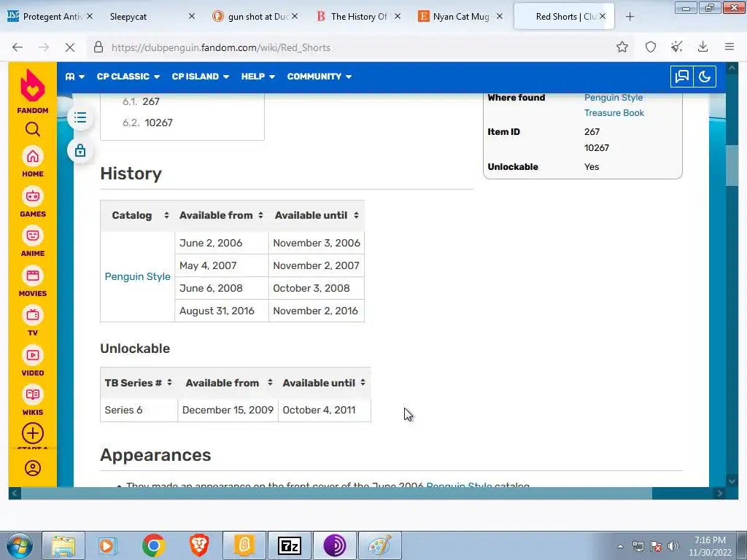Click the horizontal scrollbar right arrow
The width and height of the screenshot is (747, 560).
click(719, 494)
